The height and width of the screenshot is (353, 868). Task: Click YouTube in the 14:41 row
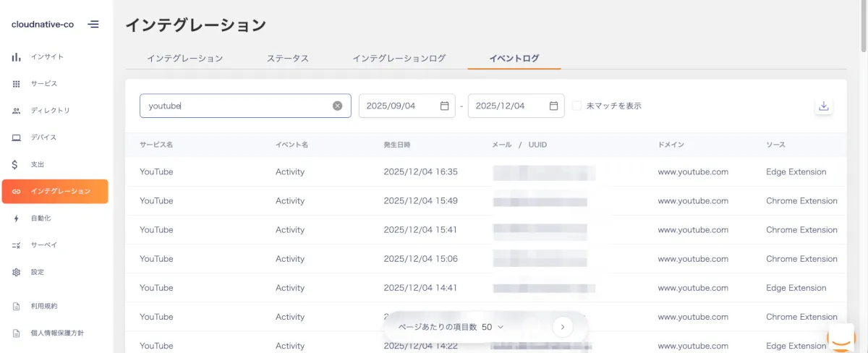[156, 288]
